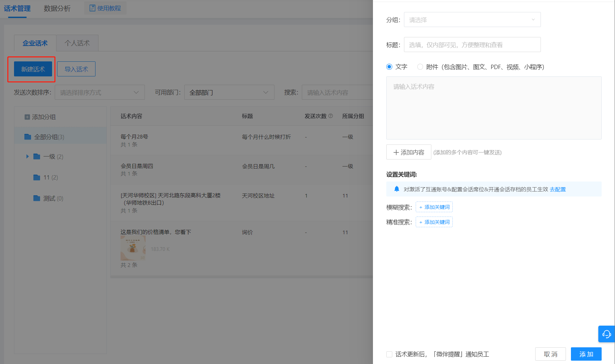Viewport: 615px width, 364px height.
Task: Click the customer service headset icon
Action: click(606, 334)
